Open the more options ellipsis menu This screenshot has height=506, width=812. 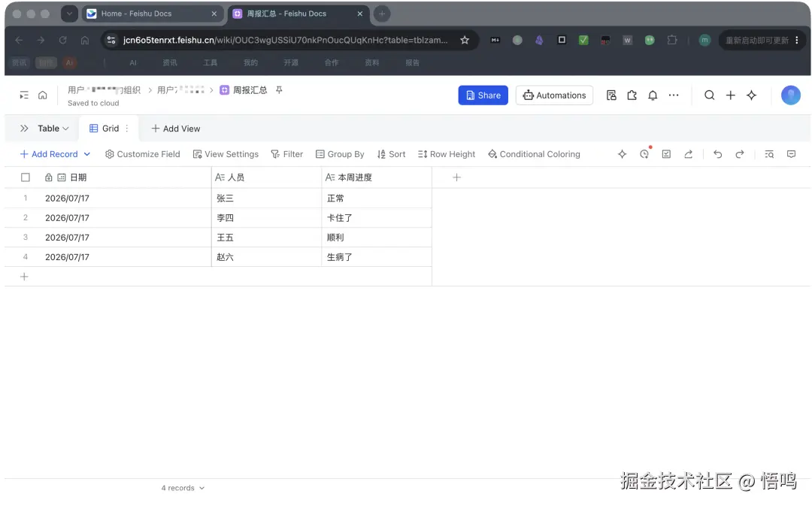(x=673, y=95)
